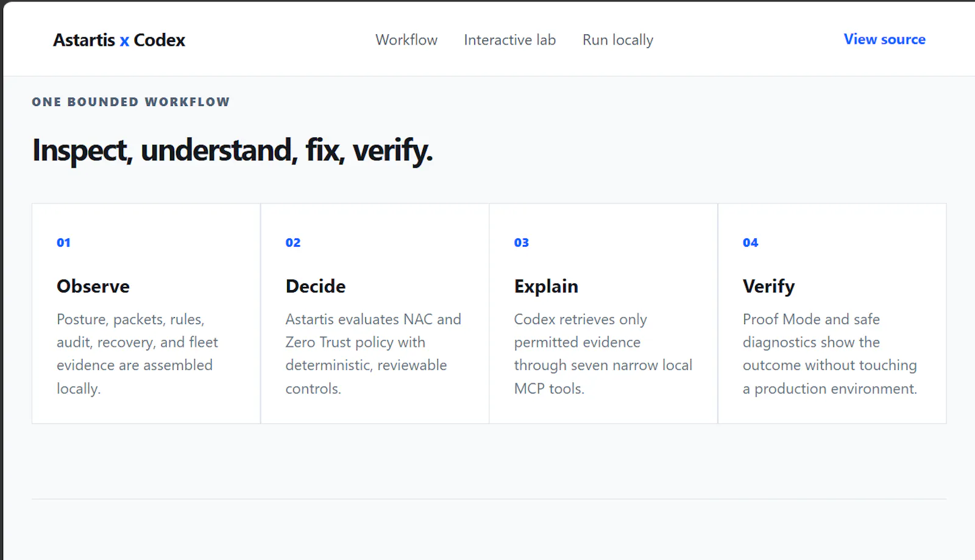Click the View source link
This screenshot has height=560, width=975.
click(884, 39)
